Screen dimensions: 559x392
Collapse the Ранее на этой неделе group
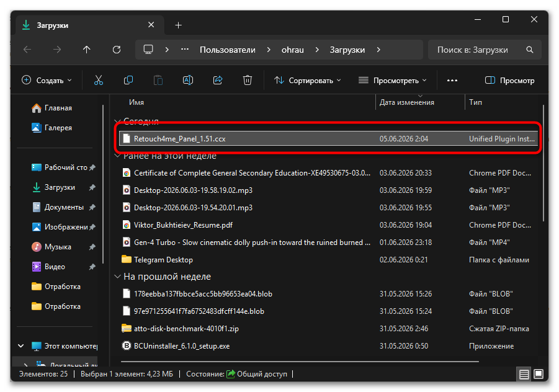tap(117, 156)
